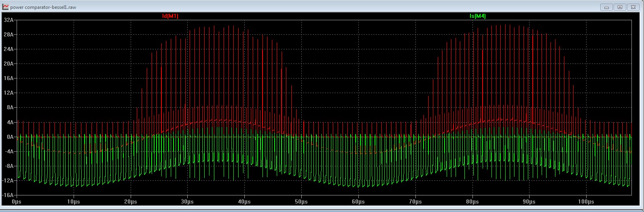Minimize the power comparator-bessel1.raw window
Screen dimensions: 644x212
tap(606, 7)
